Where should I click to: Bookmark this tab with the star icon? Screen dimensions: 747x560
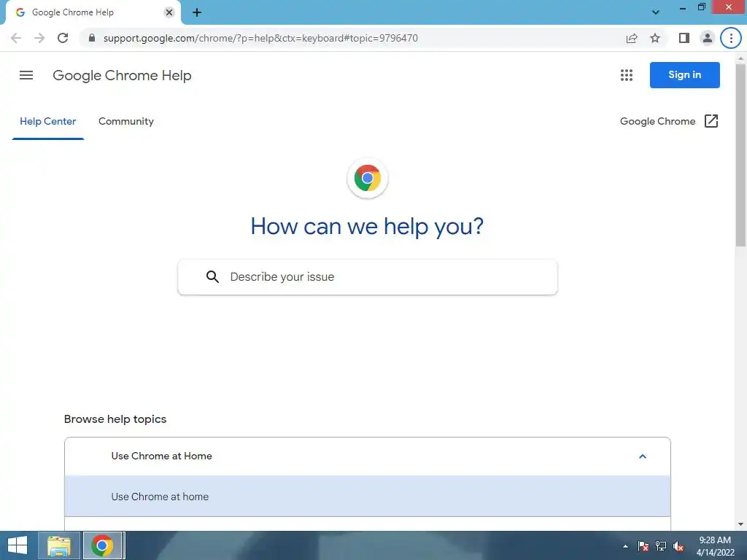point(655,38)
